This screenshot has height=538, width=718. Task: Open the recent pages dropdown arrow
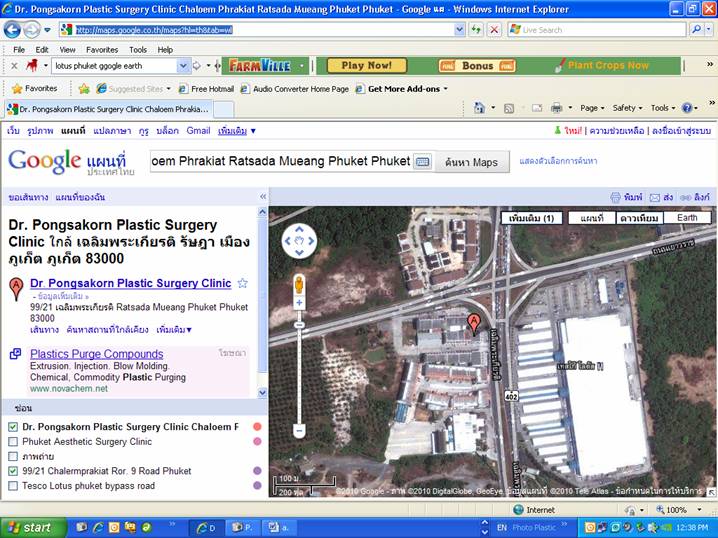tap(47, 30)
